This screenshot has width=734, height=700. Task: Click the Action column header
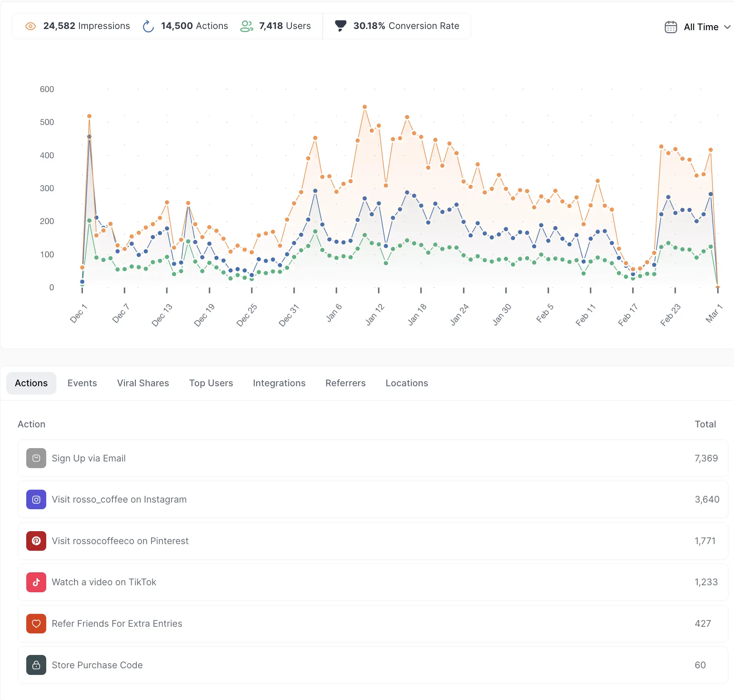pyautogui.click(x=31, y=424)
